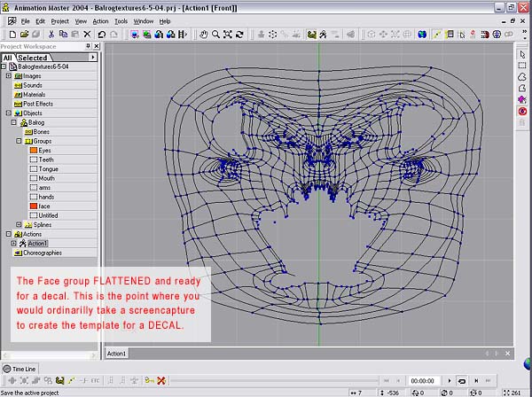532x397 pixels.
Task: Select the Move (hand) tool in toolbar
Action: coord(204,35)
